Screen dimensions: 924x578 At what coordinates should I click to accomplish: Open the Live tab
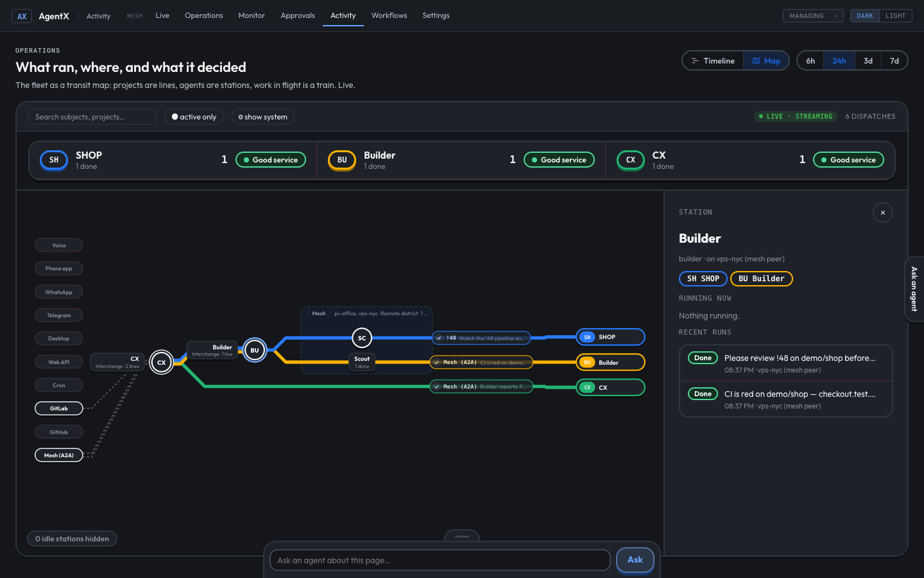point(162,15)
